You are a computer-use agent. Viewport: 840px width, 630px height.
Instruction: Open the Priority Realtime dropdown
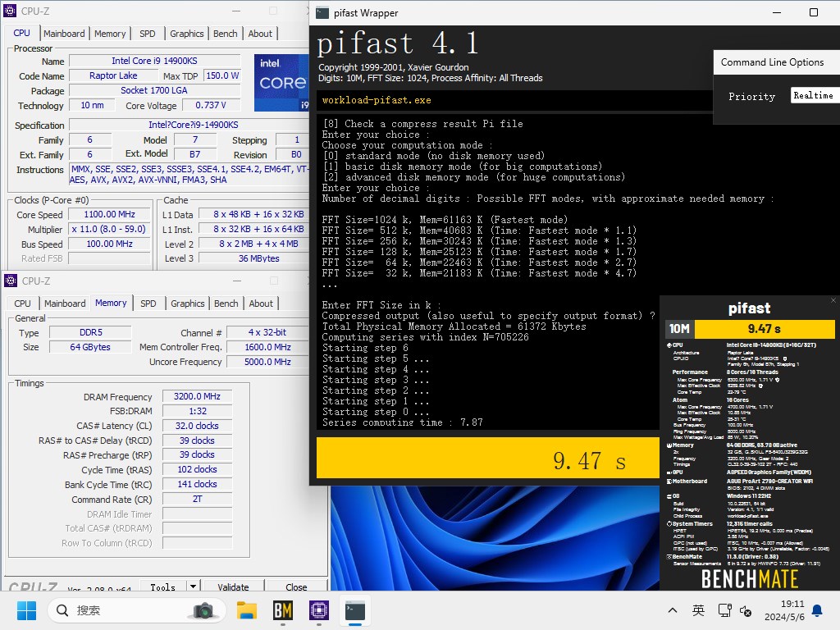tap(815, 95)
